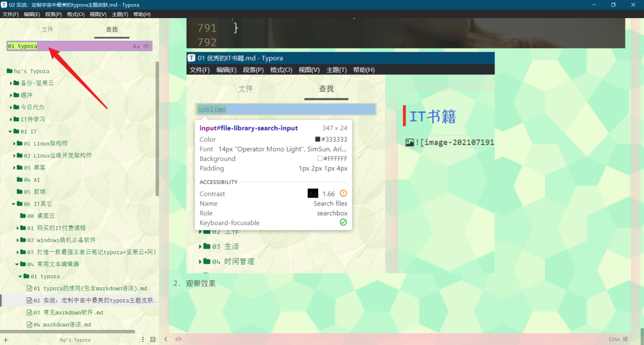Collapse the 01 IT folder
644x345 pixels.
click(11, 131)
